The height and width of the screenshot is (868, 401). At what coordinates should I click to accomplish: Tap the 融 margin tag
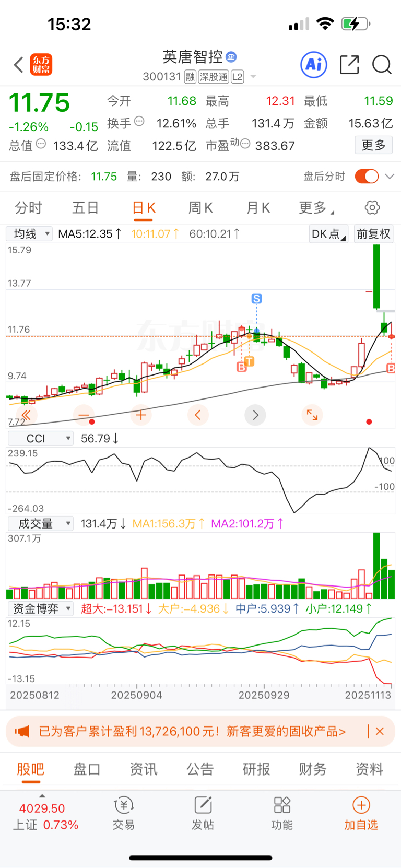[x=190, y=77]
